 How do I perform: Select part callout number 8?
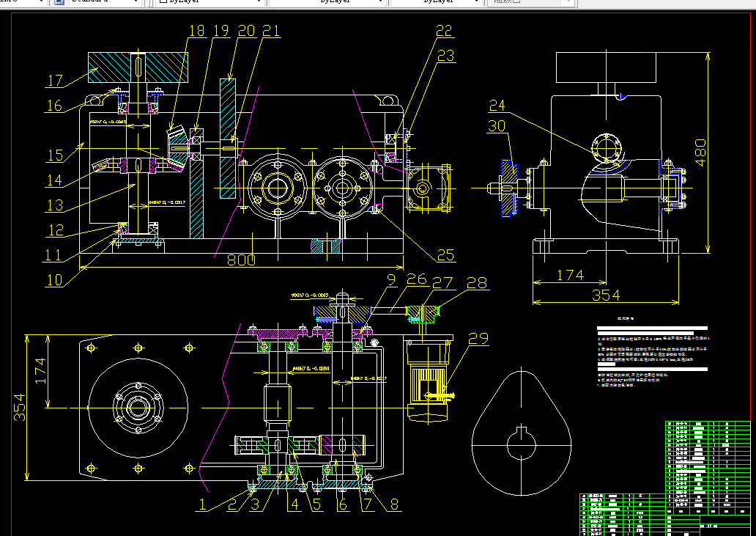click(394, 504)
